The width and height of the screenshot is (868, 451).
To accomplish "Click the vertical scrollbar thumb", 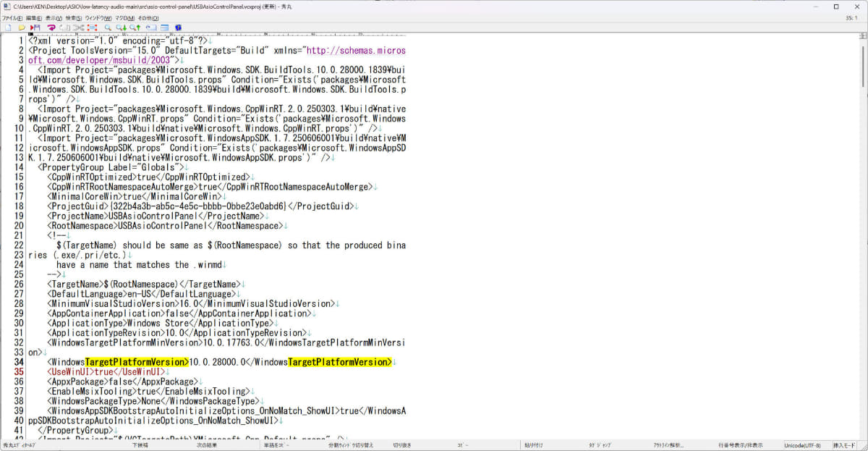I will 863,65.
